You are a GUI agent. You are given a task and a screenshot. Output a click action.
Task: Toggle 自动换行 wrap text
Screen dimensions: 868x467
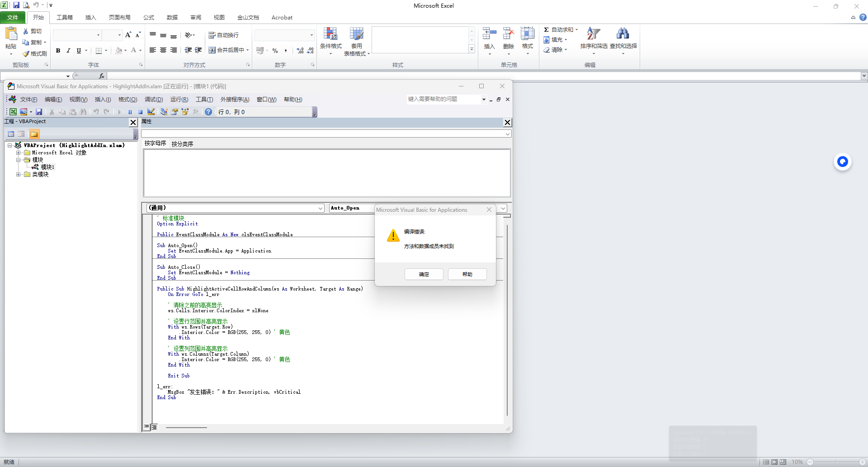pyautogui.click(x=223, y=35)
